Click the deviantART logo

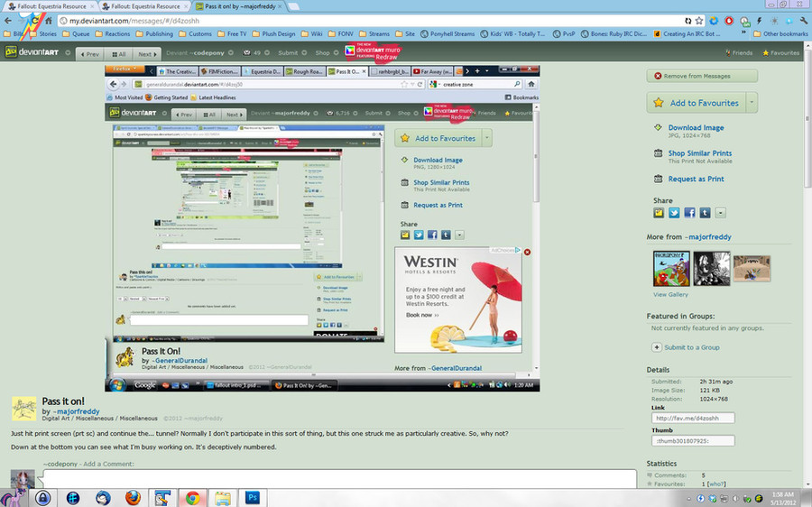pyautogui.click(x=32, y=52)
